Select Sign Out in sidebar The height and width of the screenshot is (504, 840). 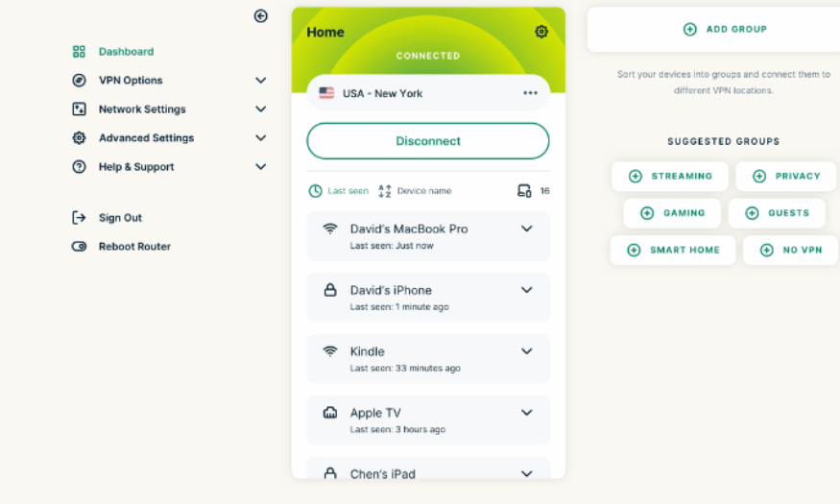tap(120, 218)
